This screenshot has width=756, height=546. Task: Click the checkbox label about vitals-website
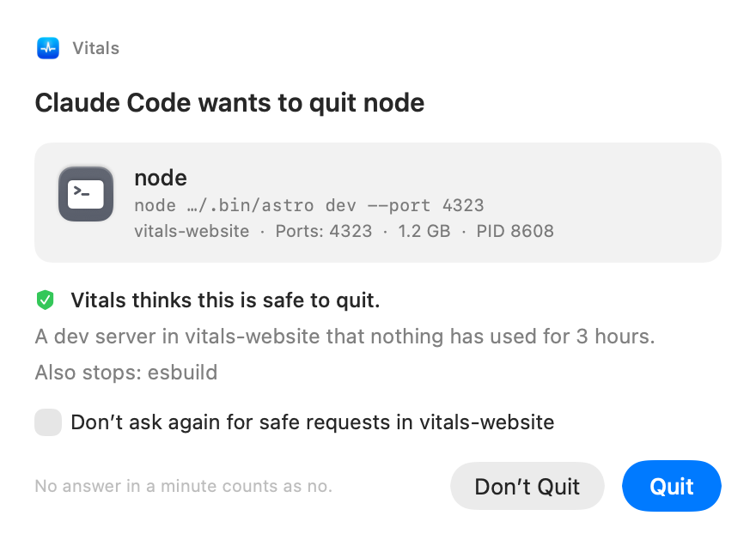pyautogui.click(x=313, y=422)
